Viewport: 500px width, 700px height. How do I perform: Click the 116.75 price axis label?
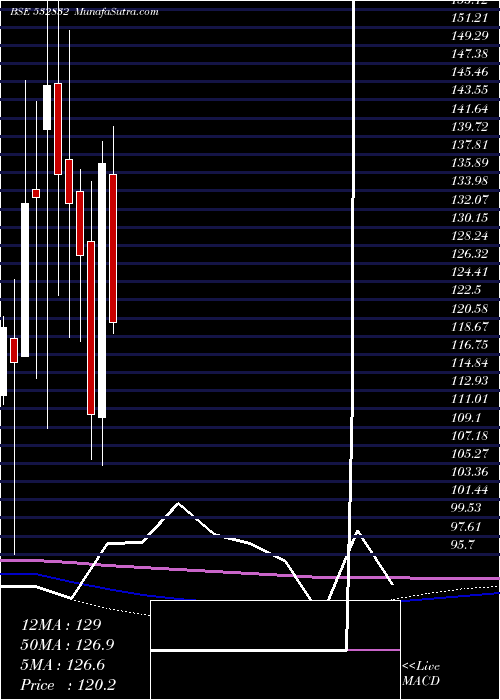coord(469,345)
